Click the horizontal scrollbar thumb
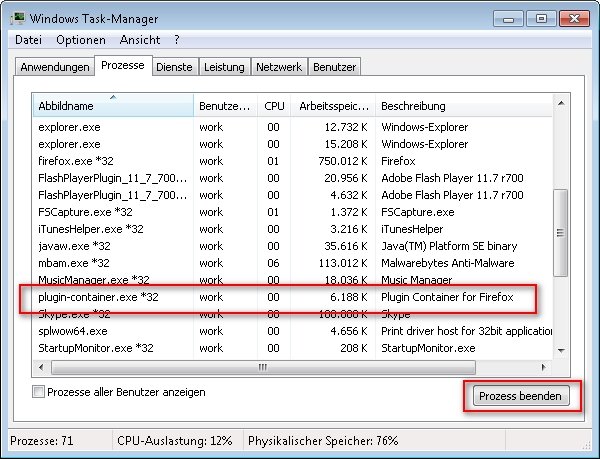The height and width of the screenshot is (459, 600). point(263,367)
